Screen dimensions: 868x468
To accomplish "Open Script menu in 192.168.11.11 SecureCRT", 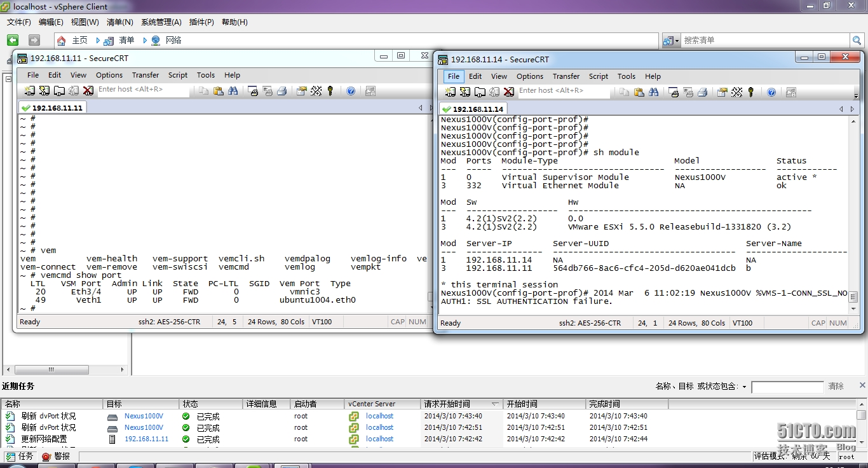I will click(x=178, y=75).
